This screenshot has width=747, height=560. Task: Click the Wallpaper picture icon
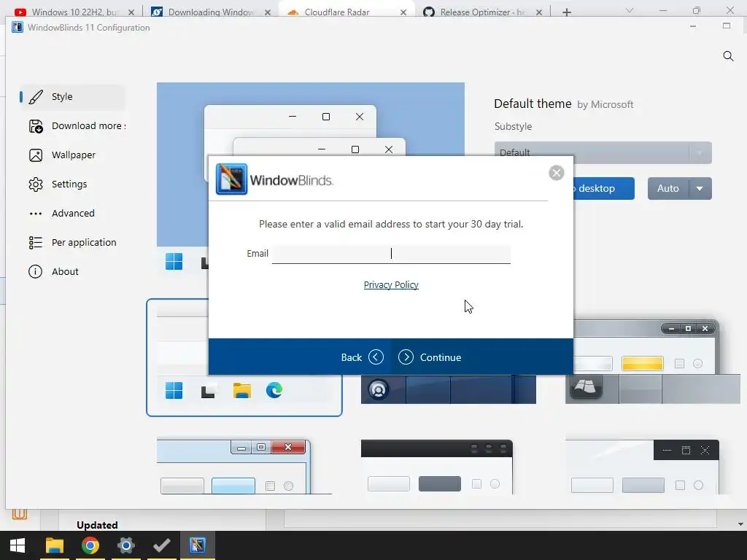(x=36, y=155)
